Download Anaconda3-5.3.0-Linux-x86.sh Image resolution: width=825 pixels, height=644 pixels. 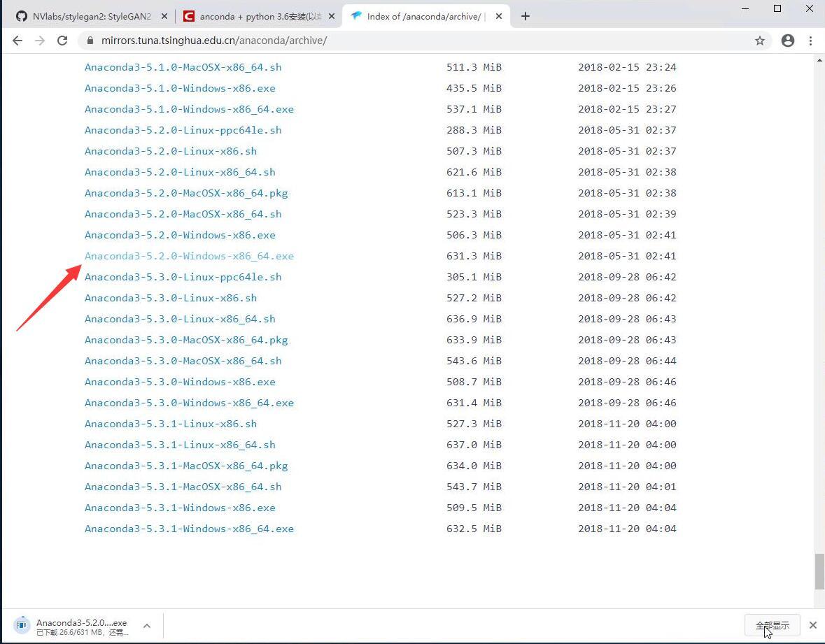point(171,298)
